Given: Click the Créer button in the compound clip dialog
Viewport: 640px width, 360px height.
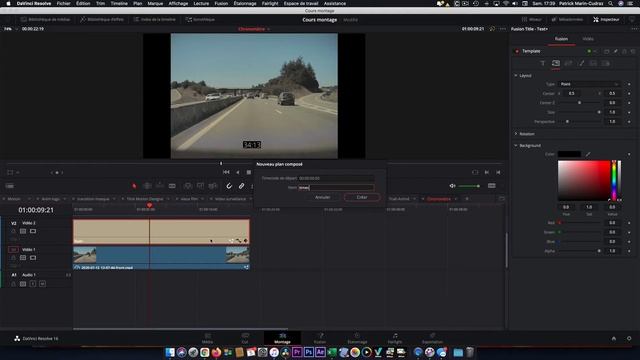Looking at the screenshot, I should 362,197.
